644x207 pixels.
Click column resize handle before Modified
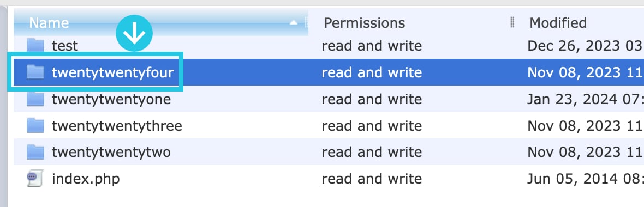pos(512,22)
